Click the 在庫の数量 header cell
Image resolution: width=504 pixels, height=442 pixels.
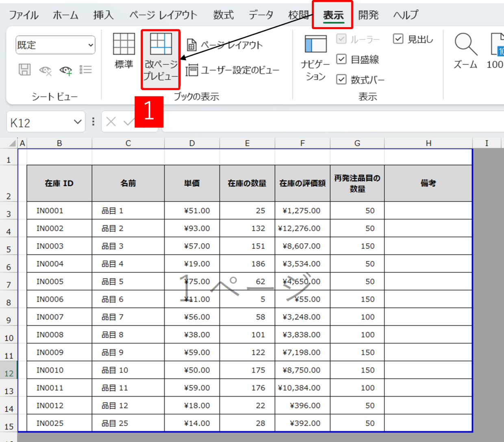coord(247,183)
